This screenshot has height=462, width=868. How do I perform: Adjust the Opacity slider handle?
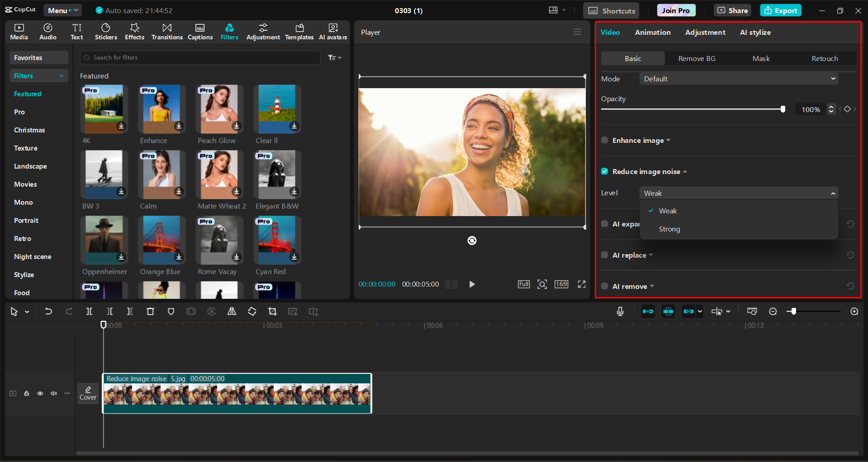click(783, 109)
